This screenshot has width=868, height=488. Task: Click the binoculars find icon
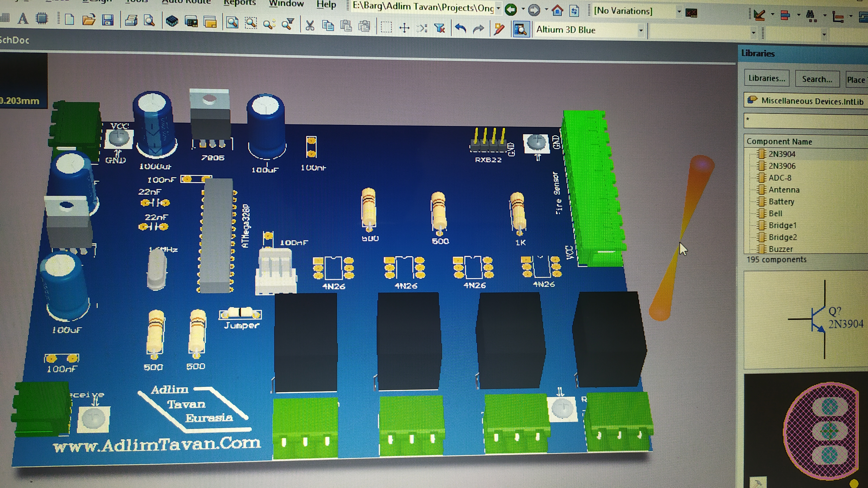[811, 16]
